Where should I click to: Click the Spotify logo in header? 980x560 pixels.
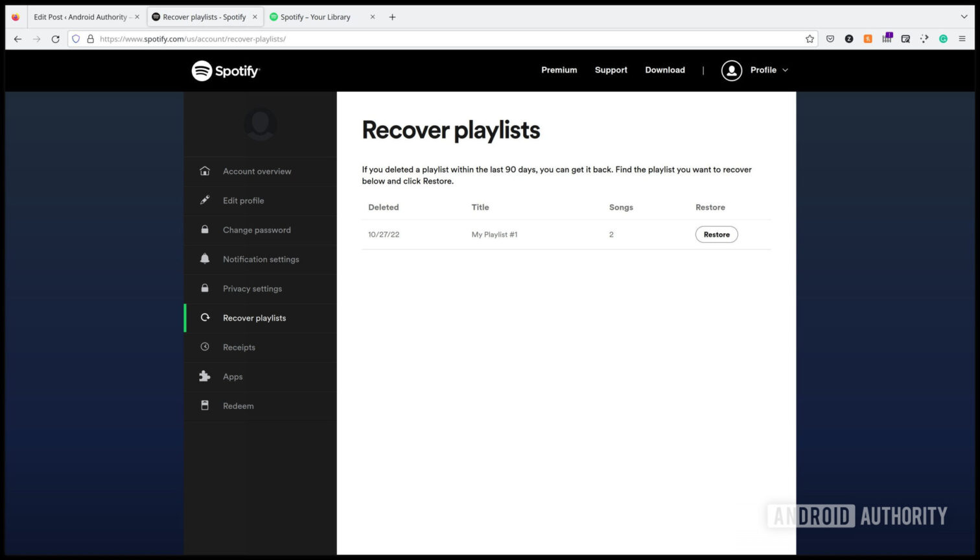[x=226, y=71]
